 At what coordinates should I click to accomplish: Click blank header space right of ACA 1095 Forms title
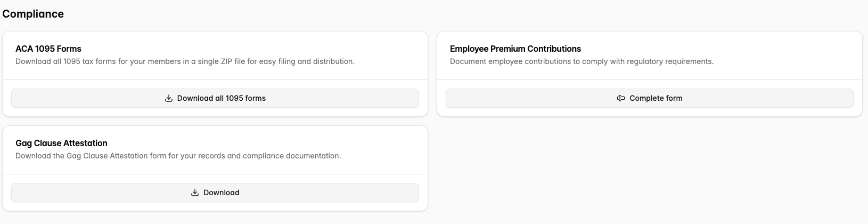(266, 49)
